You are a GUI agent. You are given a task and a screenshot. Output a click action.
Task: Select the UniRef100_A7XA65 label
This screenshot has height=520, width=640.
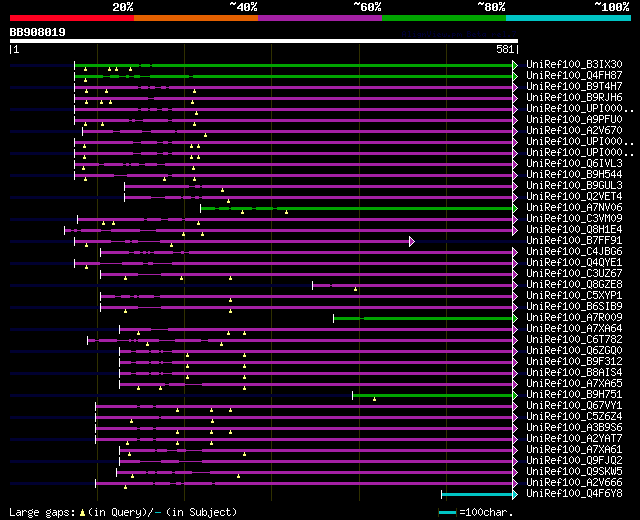[x=574, y=384]
